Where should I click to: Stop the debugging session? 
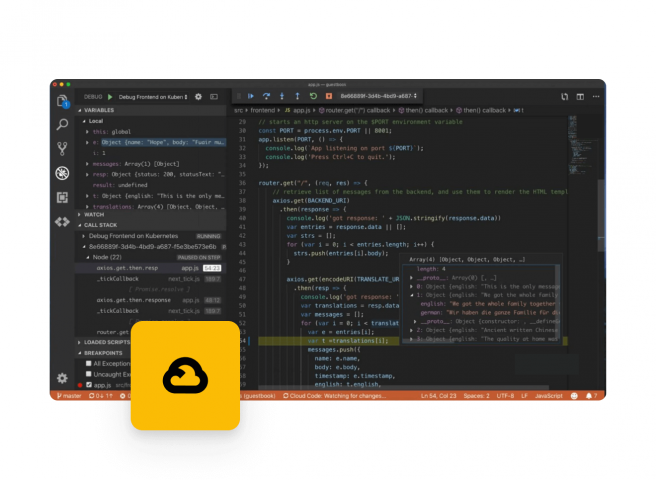coord(329,97)
